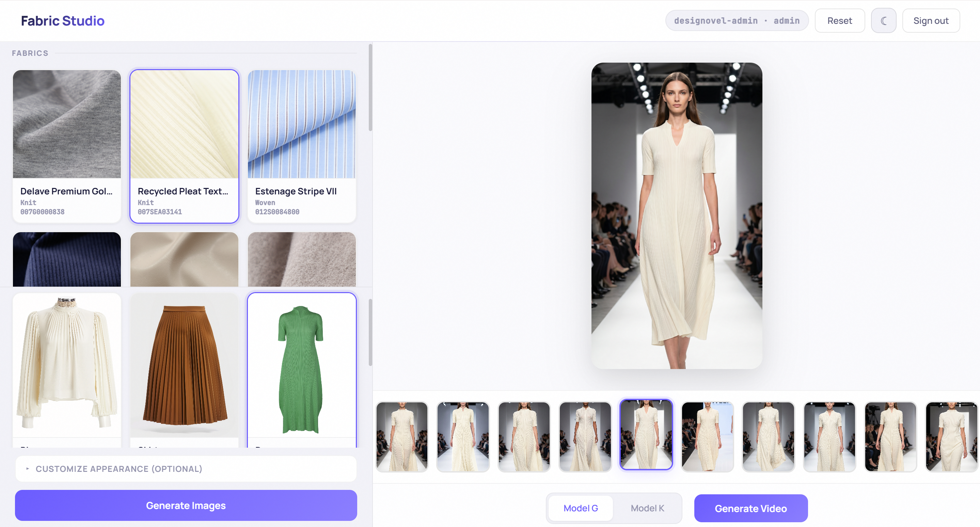This screenshot has height=527, width=980.
Task: Click the FABRICS section heading
Action: pos(30,53)
